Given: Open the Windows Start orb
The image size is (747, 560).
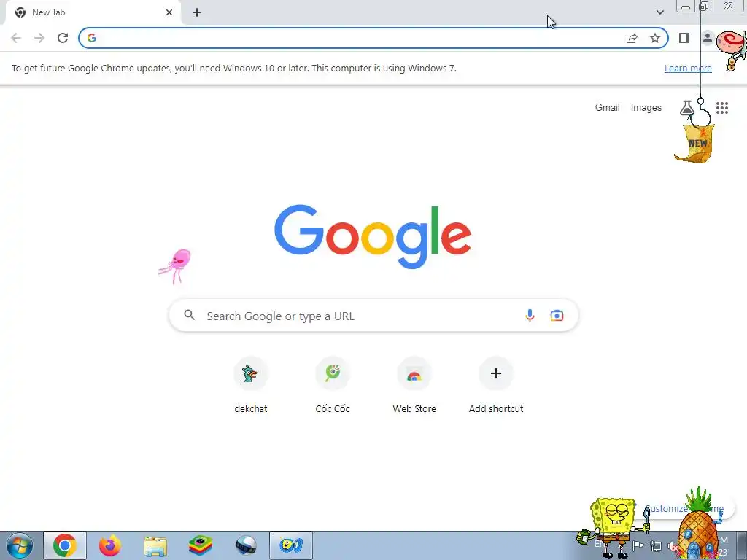Looking at the screenshot, I should click(20, 545).
